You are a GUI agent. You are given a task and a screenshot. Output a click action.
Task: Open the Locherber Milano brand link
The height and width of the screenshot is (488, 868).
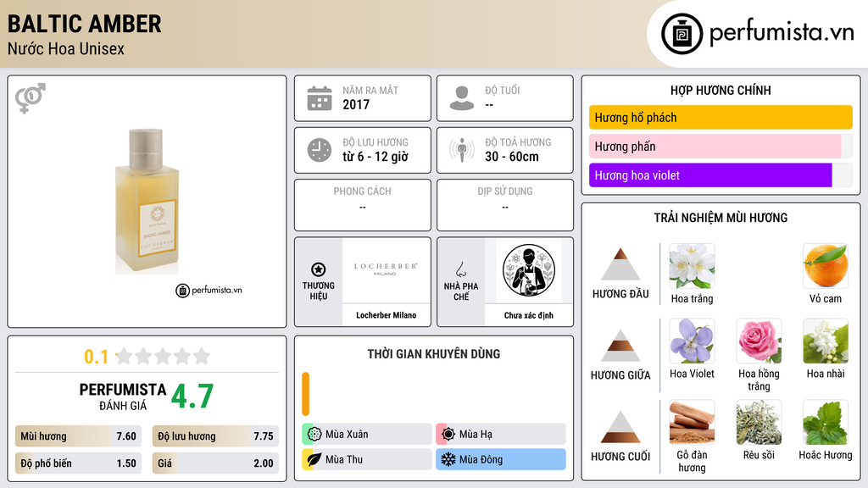(386, 315)
